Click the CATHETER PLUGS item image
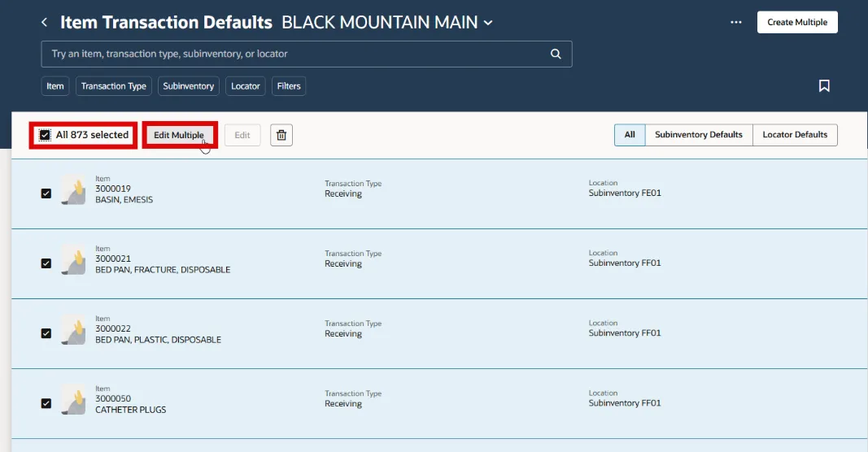Viewport: 868px width, 452px height. 73,399
